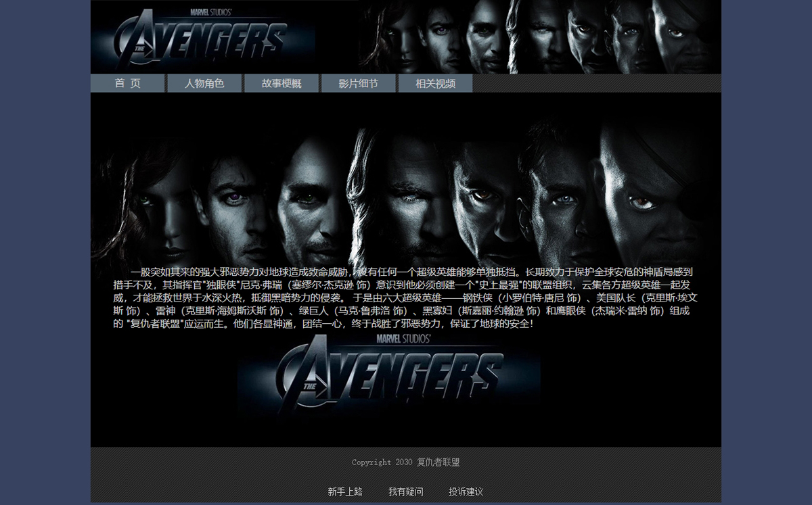The width and height of the screenshot is (812, 505).
Task: Open the 首页 navigation tab
Action: pos(128,83)
